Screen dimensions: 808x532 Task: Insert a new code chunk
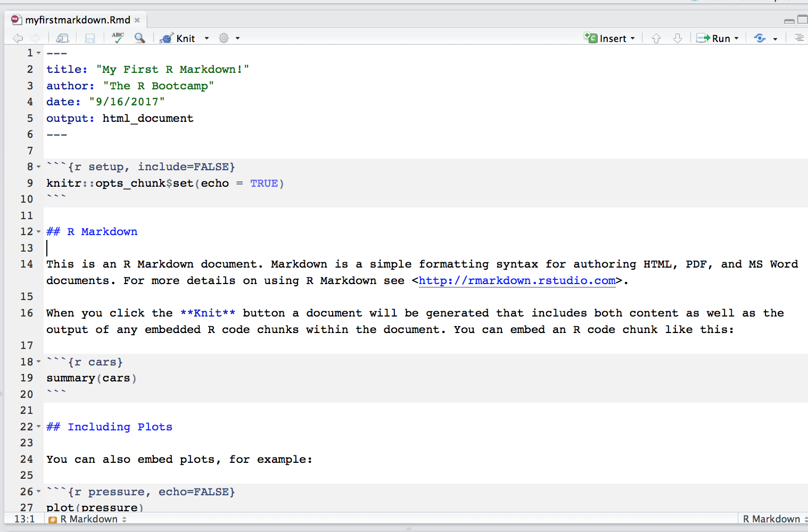605,38
